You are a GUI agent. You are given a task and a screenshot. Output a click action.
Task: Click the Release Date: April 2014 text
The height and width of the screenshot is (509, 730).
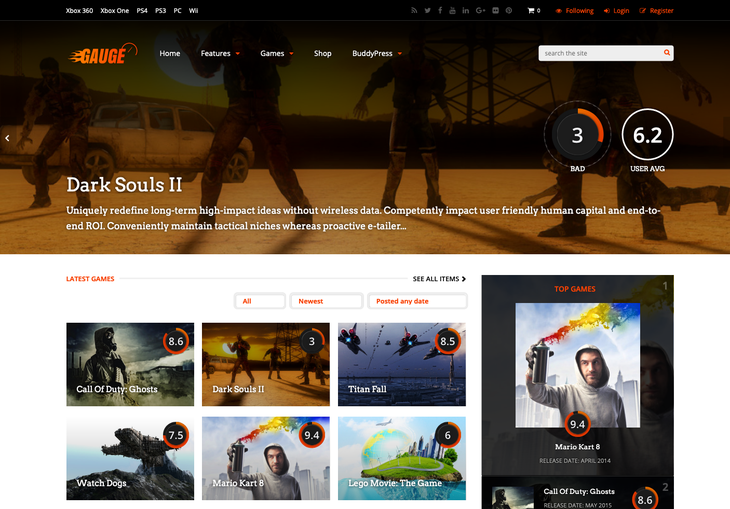click(575, 461)
